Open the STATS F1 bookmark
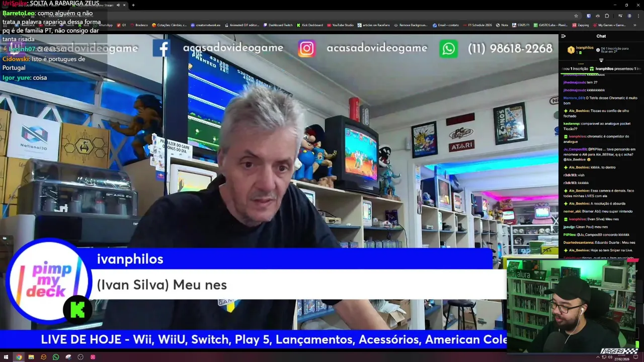The height and width of the screenshot is (362, 644). pos(520,25)
